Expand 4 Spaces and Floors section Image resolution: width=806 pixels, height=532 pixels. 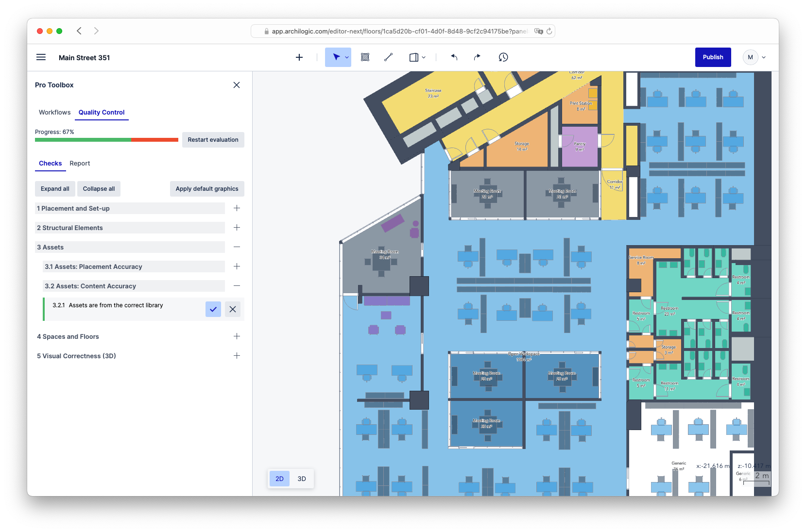click(x=237, y=336)
